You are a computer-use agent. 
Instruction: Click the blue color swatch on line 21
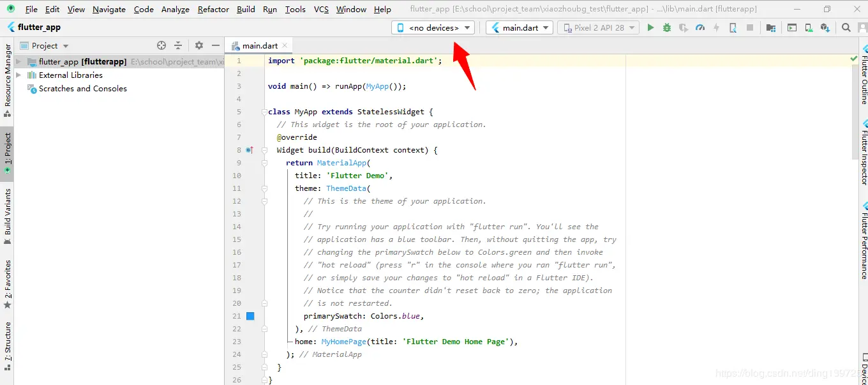pos(250,316)
